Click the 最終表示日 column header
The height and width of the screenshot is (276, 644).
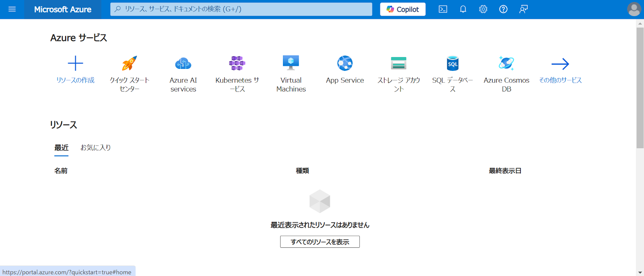pos(505,171)
